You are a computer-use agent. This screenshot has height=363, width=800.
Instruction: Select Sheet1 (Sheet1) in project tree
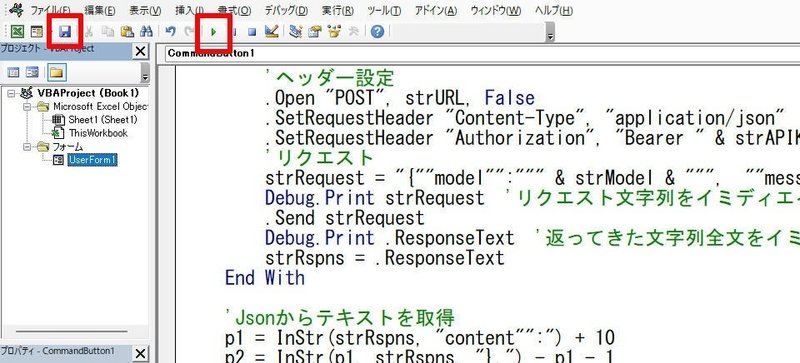click(103, 120)
